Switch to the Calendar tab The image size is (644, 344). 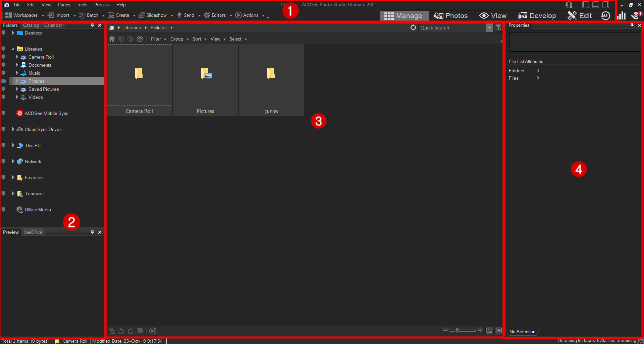53,25
